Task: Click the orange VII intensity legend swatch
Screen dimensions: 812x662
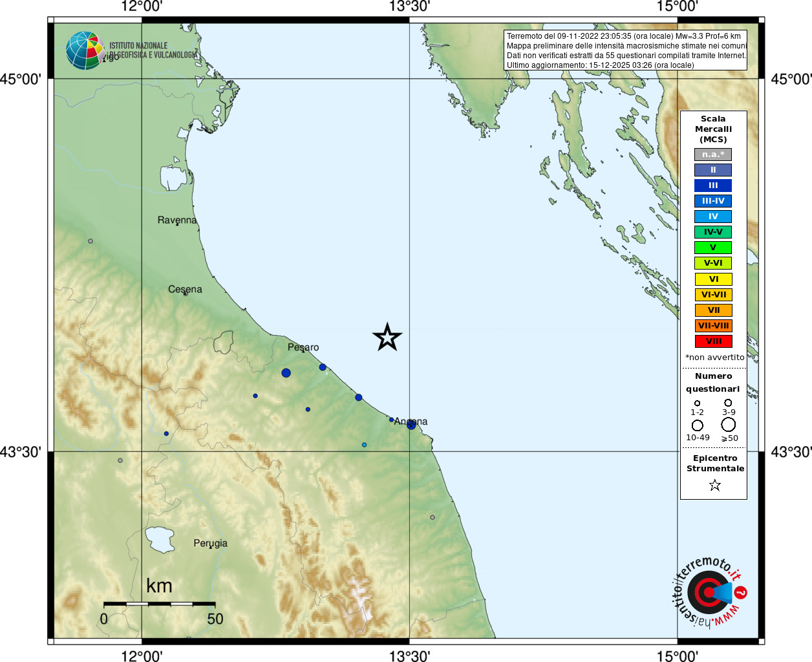Action: (x=713, y=310)
